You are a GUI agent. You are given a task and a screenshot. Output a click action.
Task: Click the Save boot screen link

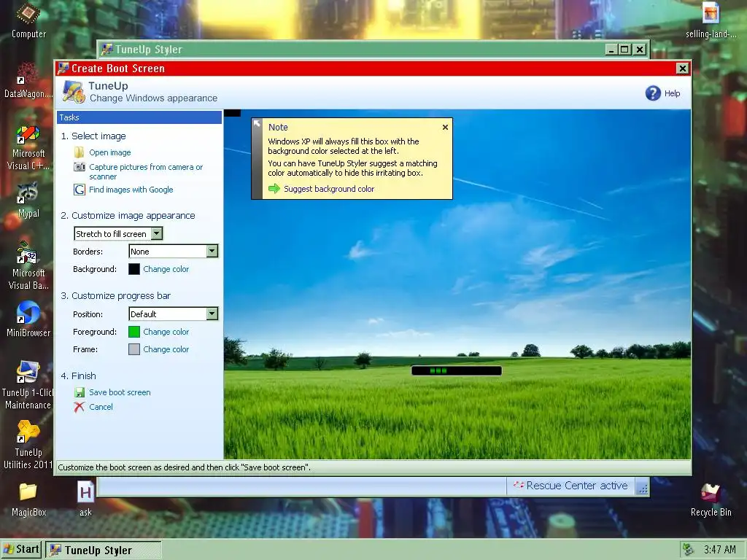120,392
